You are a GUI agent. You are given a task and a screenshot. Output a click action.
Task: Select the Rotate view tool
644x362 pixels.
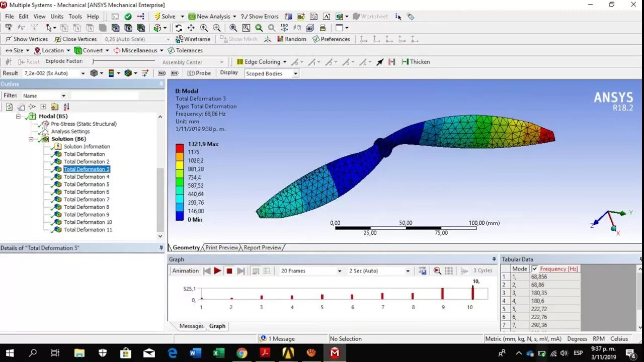pos(178,28)
